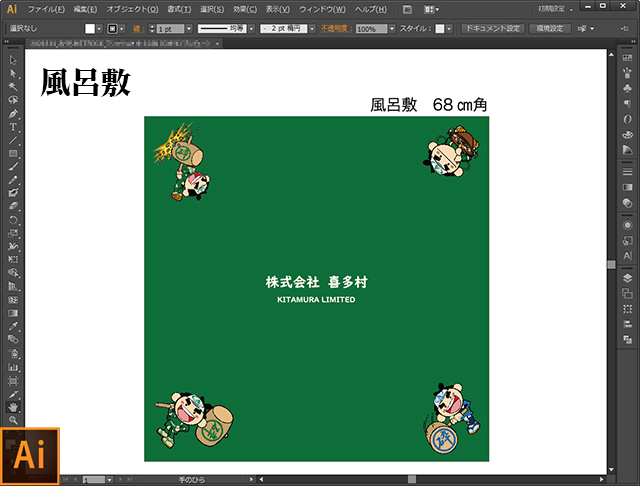Select the Rotate tool
The width and height of the screenshot is (640, 486).
pyautogui.click(x=13, y=220)
